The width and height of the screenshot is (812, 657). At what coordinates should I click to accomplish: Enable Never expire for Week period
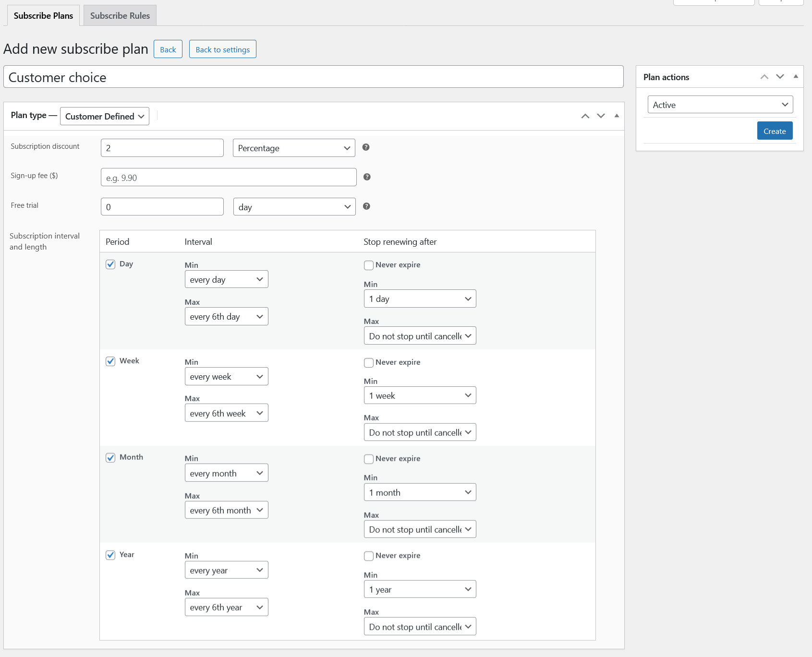point(369,363)
